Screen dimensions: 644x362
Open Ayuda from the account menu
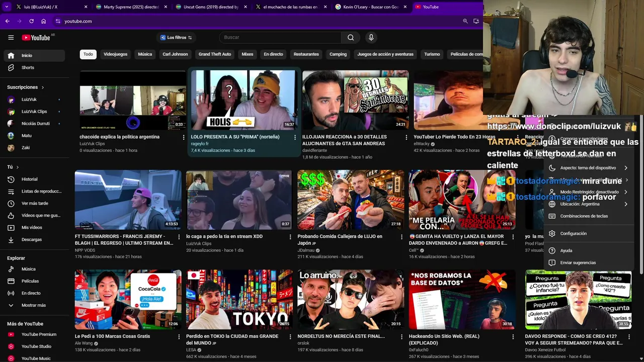pos(588,250)
